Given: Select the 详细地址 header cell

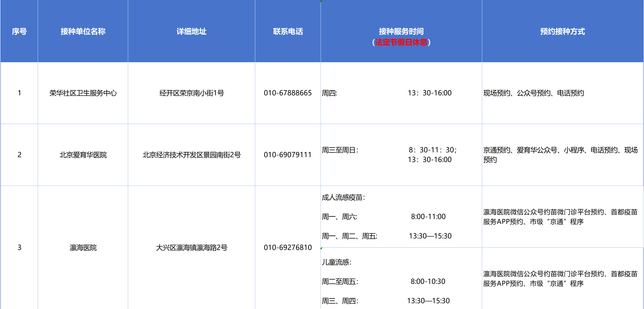Looking at the screenshot, I should [x=192, y=31].
